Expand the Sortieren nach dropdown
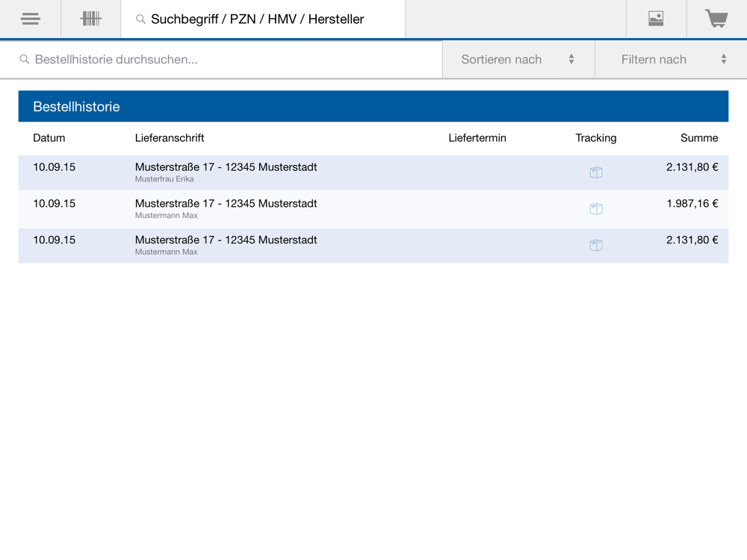Screen dimensions: 747x560 point(518,60)
